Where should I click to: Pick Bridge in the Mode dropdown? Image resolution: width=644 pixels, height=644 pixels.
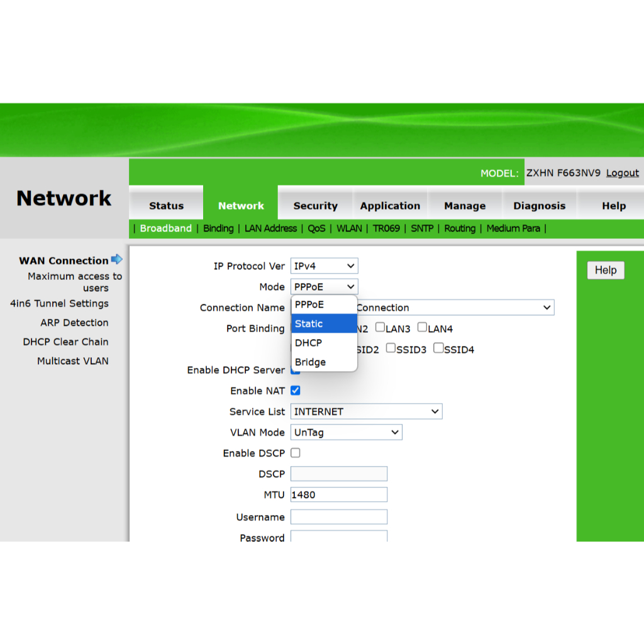[324, 362]
